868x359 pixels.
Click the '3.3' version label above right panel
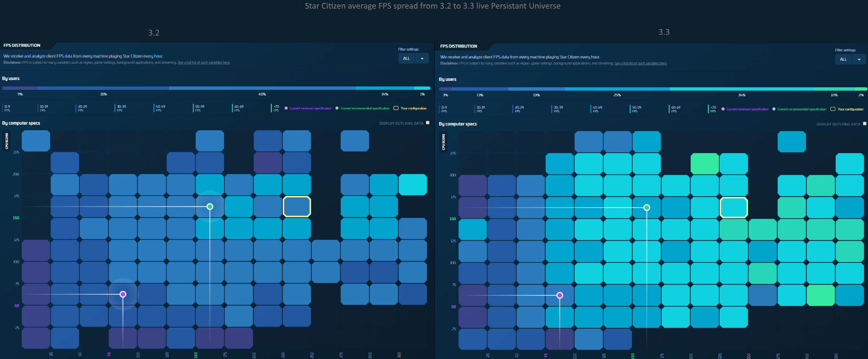coord(664,32)
